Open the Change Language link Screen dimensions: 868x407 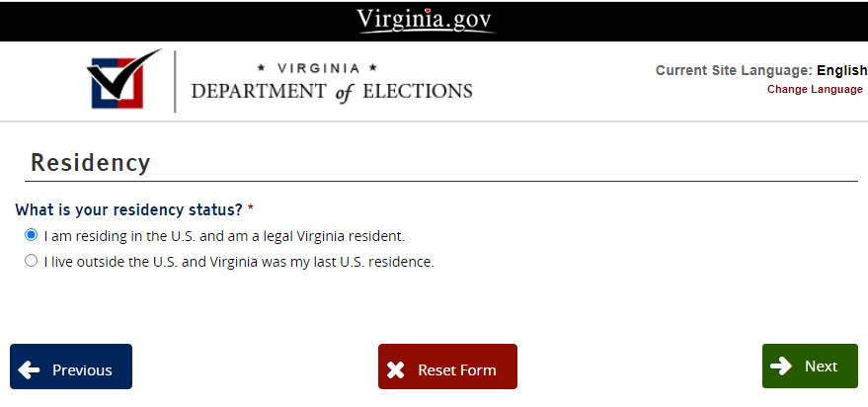click(815, 89)
